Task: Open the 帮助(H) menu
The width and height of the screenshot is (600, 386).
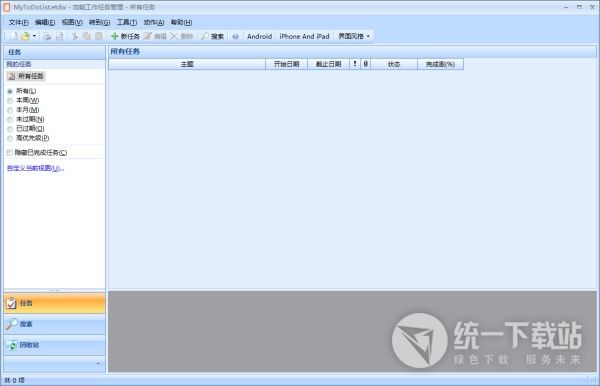Action: pyautogui.click(x=181, y=23)
